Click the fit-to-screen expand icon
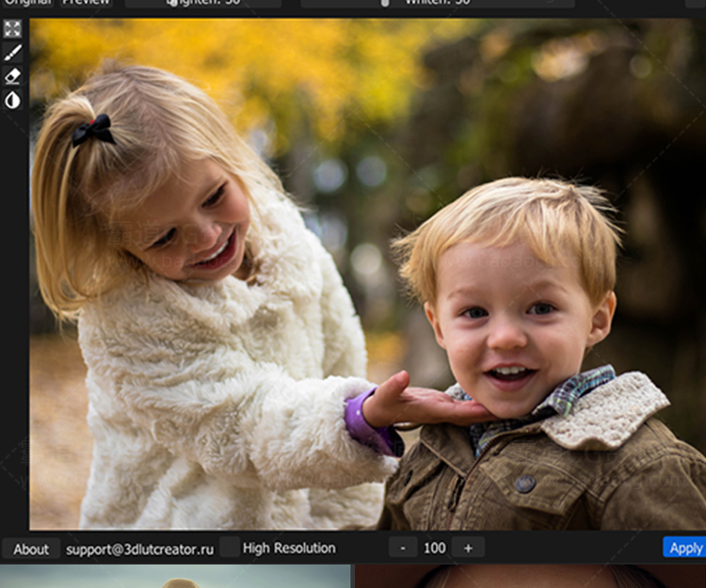This screenshot has height=588, width=706. 12,29
